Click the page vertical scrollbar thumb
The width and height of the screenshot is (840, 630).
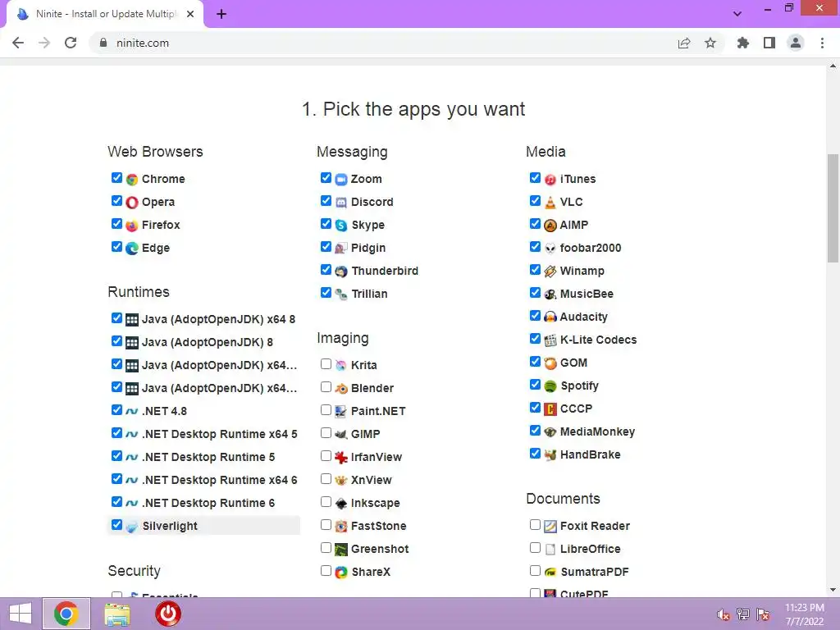(833, 208)
